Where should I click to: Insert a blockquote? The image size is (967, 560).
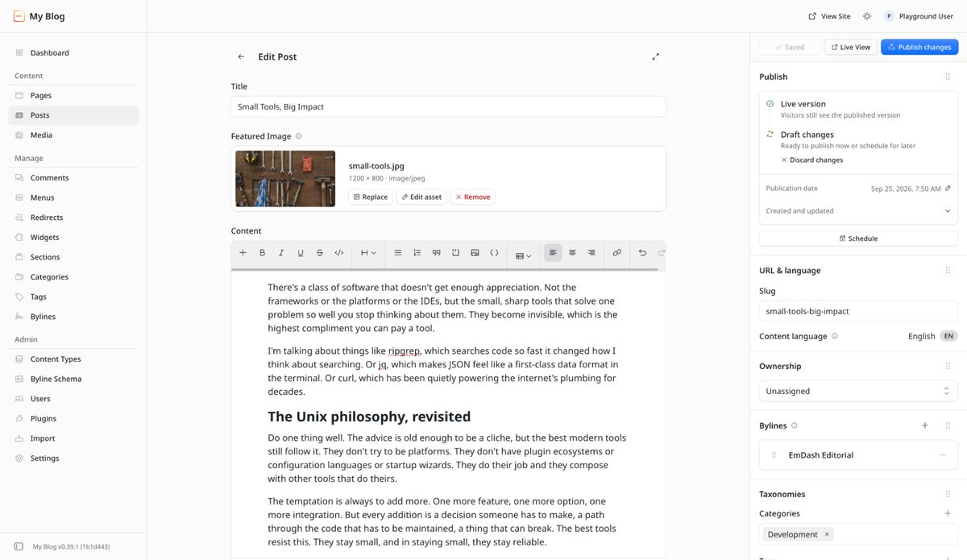tap(436, 252)
